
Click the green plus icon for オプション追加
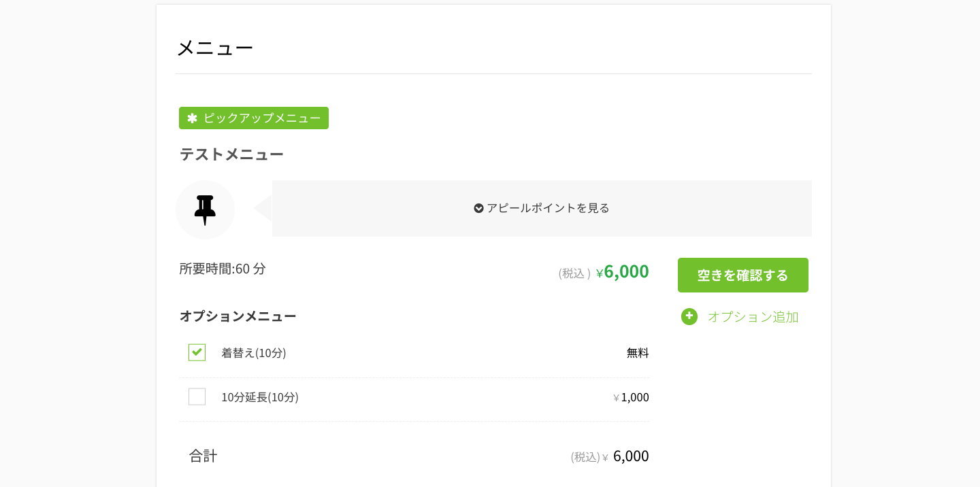click(689, 316)
